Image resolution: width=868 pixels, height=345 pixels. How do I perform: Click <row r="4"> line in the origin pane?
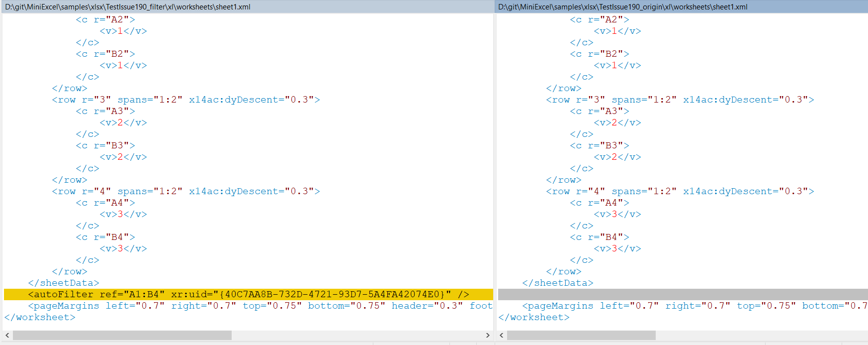pyautogui.click(x=680, y=191)
